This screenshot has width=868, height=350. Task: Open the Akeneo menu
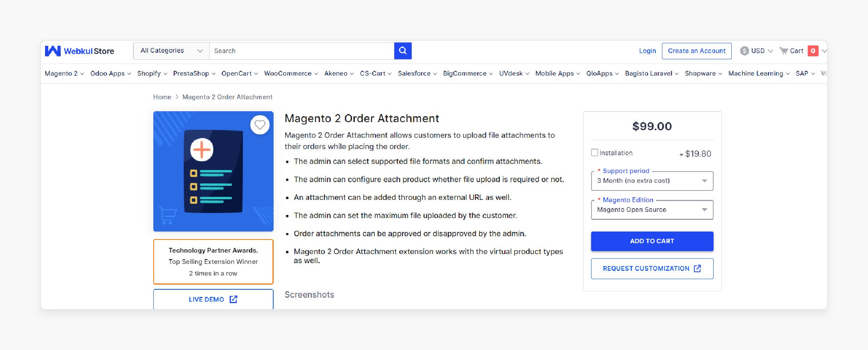339,73
